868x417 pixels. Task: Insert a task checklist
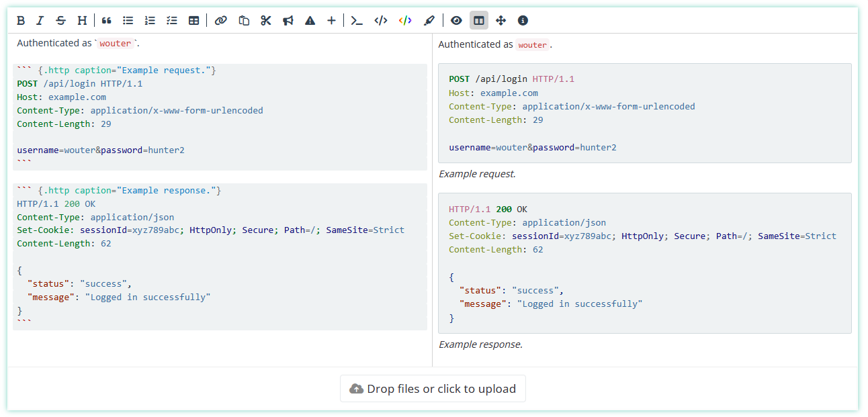(x=172, y=21)
